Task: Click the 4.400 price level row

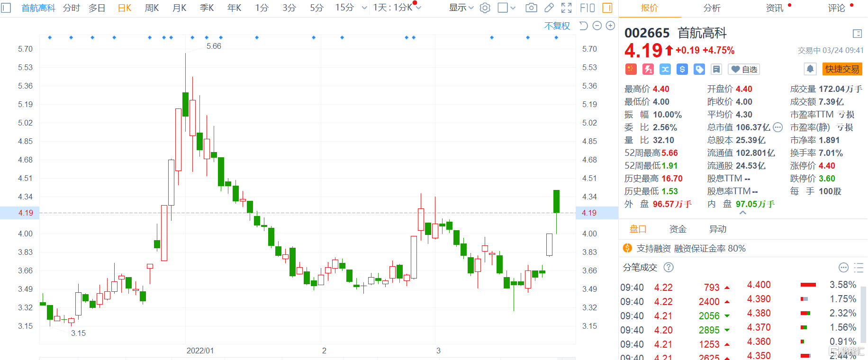Action: point(802,285)
